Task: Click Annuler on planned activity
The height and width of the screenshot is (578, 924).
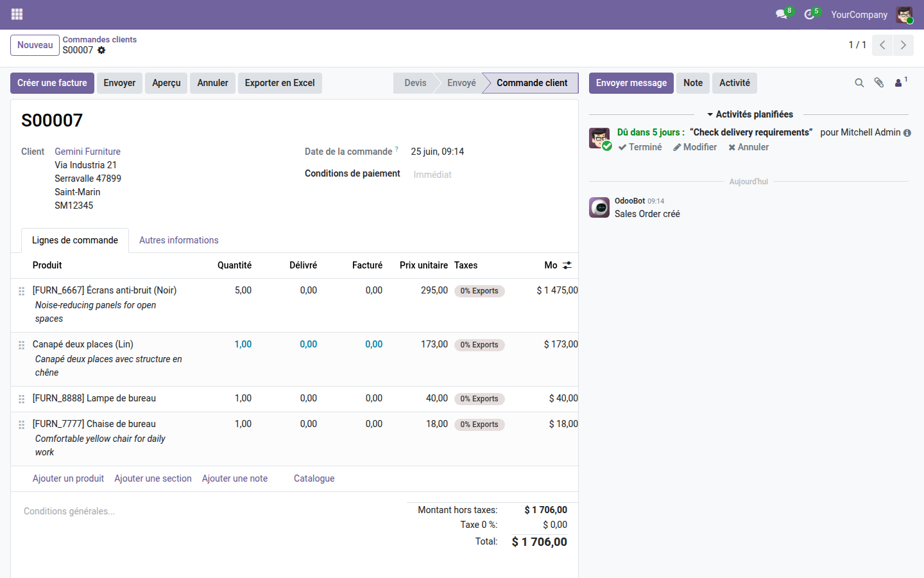Action: tap(748, 147)
